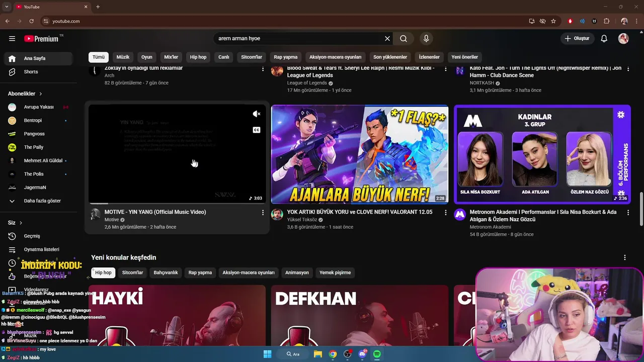Open MOTIVE - YIN YANG video title
The width and height of the screenshot is (644, 362).
[x=155, y=212]
